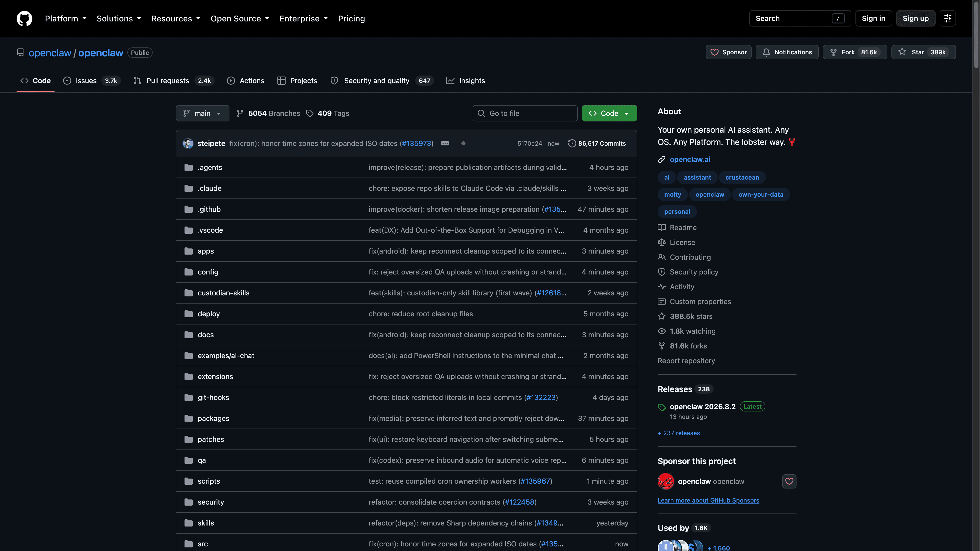Screen dimensions: 980x551
Task: Open commit hash 5170c24
Action: (x=530, y=143)
